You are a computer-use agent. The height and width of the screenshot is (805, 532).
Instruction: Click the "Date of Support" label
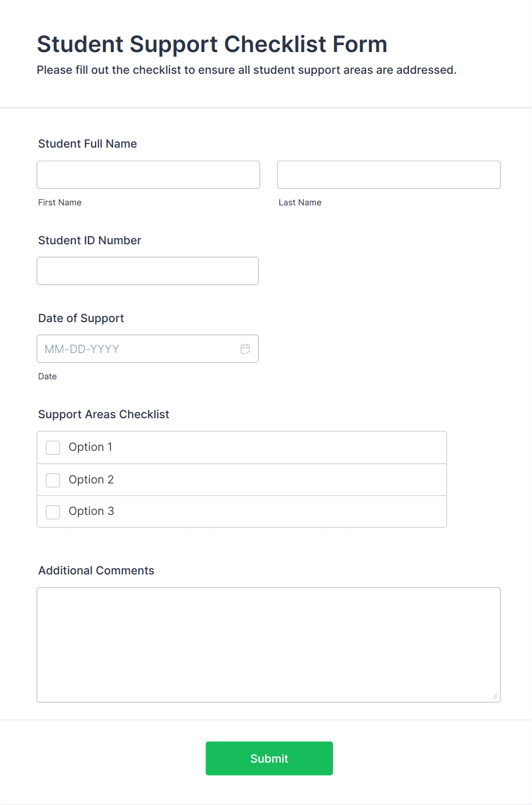81,318
